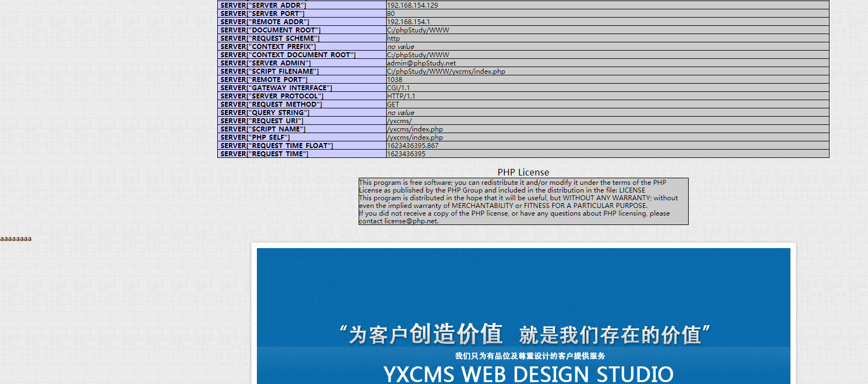This screenshot has width=868, height=384.
Task: Select the http scheme value
Action: pos(393,38)
